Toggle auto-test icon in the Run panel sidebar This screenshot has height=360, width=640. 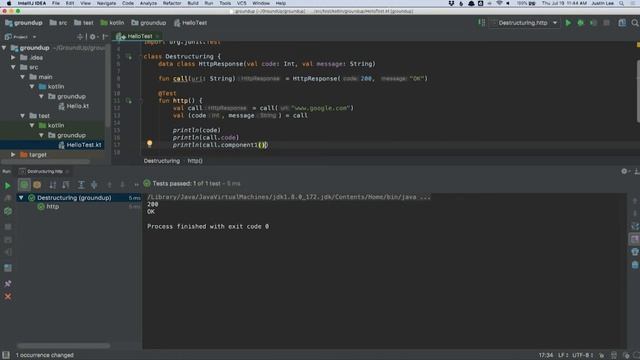tap(8, 211)
